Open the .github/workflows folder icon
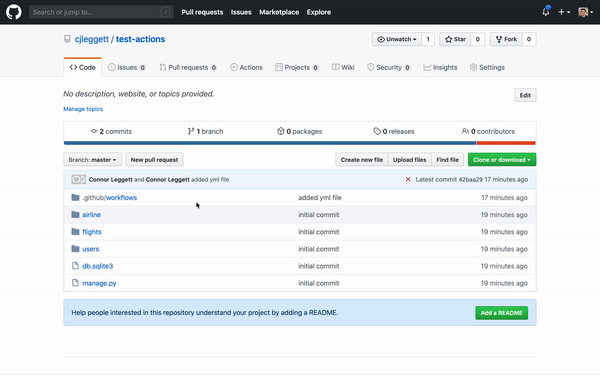The width and height of the screenshot is (600, 375). [x=75, y=197]
